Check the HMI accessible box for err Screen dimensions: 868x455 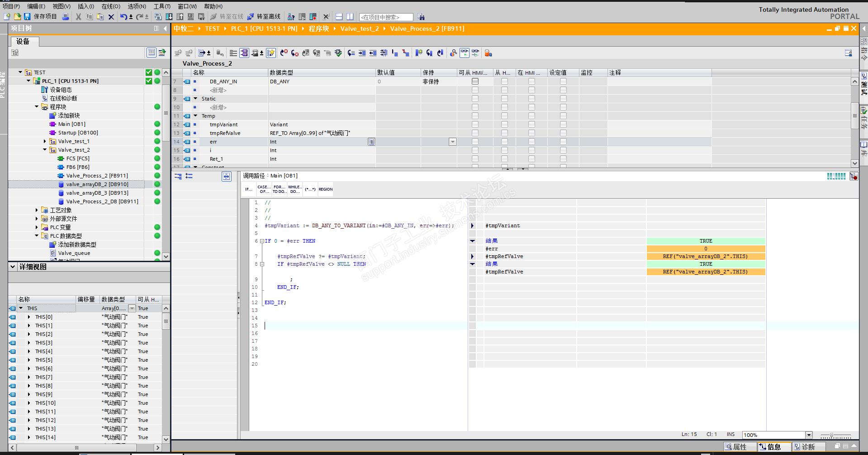point(475,142)
